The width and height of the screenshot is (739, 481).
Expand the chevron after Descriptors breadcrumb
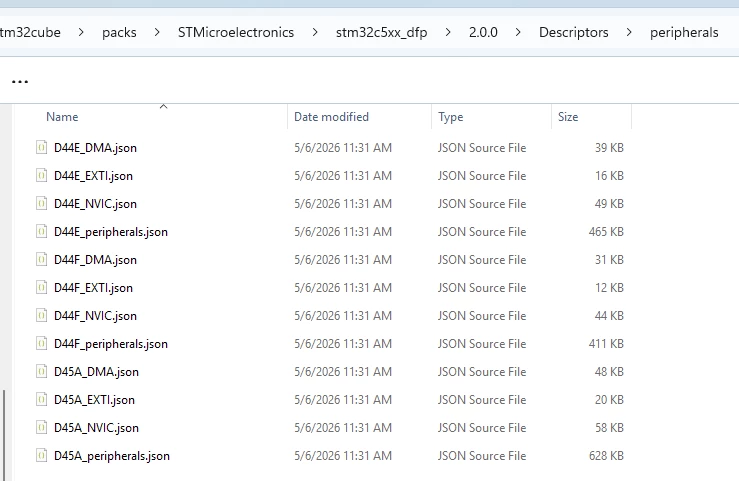point(629,32)
